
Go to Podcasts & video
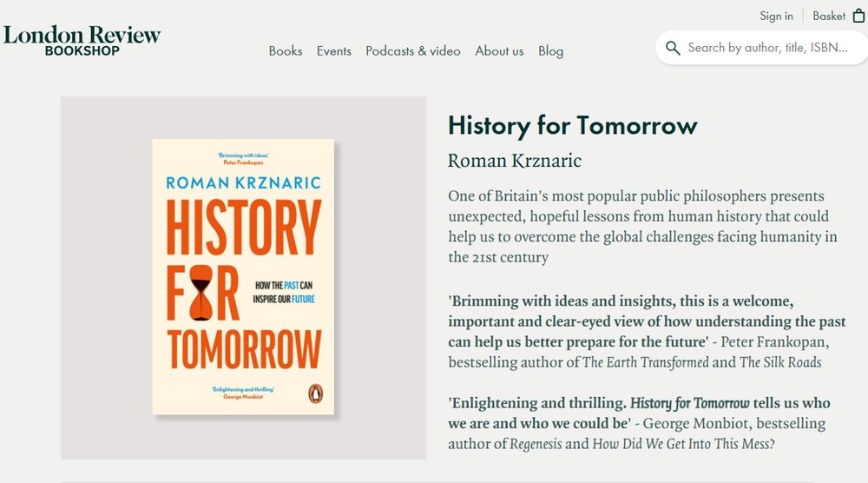tap(413, 51)
